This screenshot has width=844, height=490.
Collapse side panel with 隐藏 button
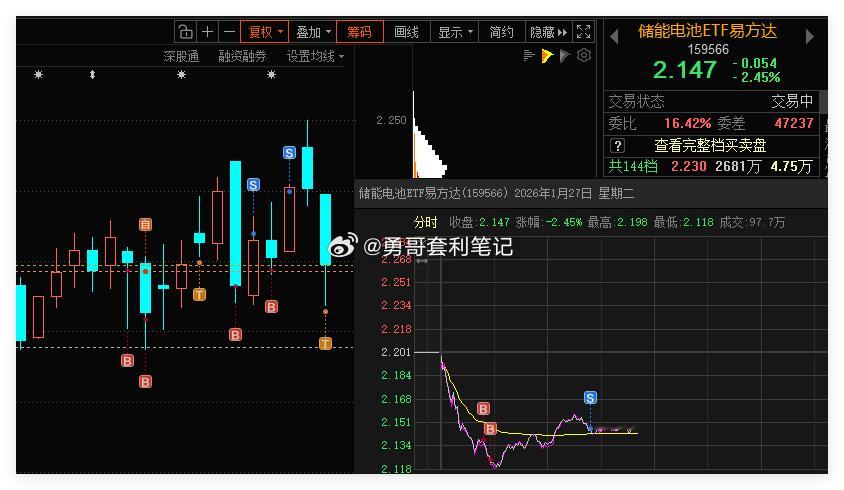coord(548,32)
